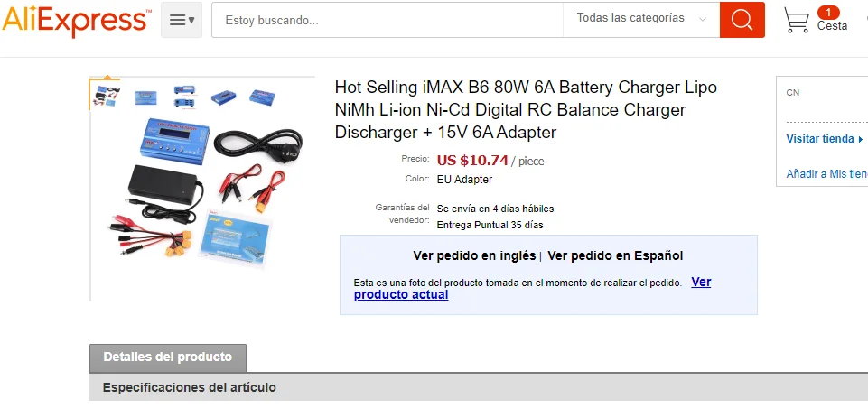Follow Ver producto actual link
The width and height of the screenshot is (868, 417).
pyautogui.click(x=532, y=288)
